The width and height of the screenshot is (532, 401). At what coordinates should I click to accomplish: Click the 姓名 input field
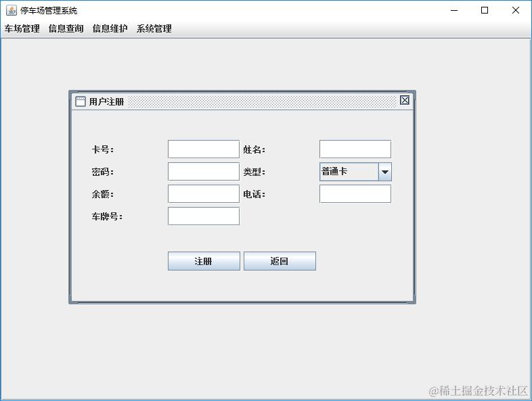[355, 149]
